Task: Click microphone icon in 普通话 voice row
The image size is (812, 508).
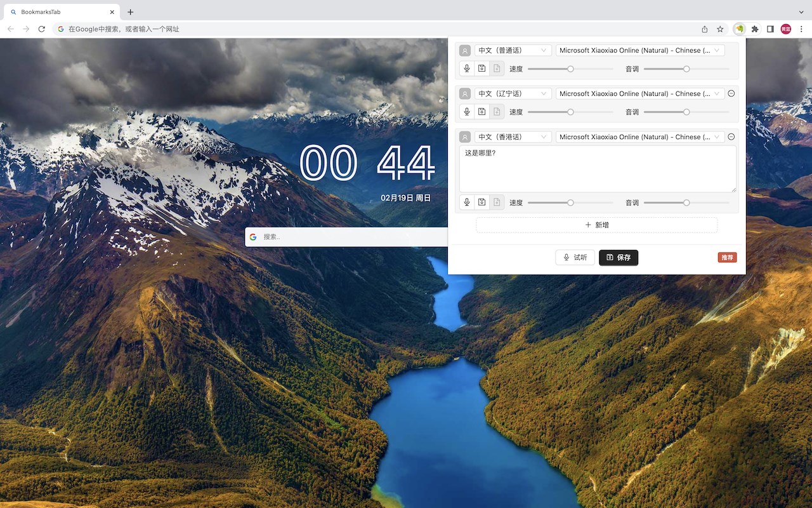Action: pos(467,69)
